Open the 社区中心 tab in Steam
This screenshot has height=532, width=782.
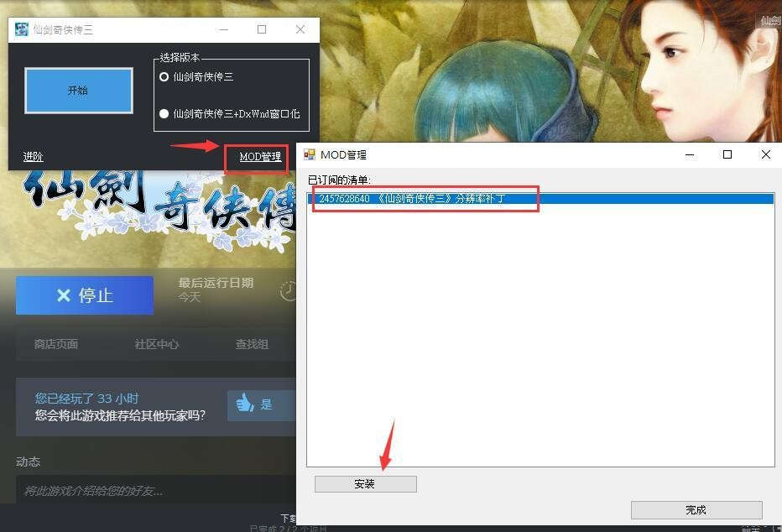click(x=157, y=344)
